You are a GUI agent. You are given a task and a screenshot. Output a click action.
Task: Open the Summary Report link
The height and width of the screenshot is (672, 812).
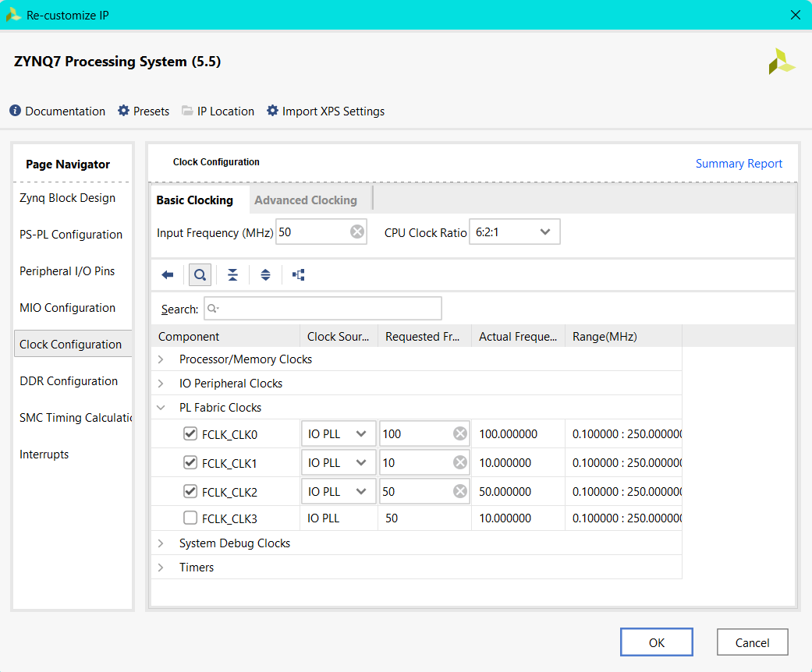tap(739, 164)
